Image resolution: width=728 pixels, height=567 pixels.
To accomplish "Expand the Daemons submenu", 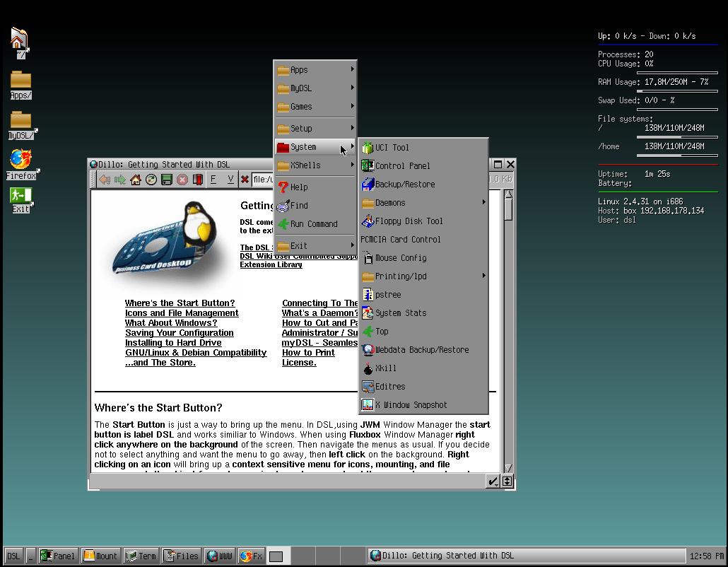I will pyautogui.click(x=423, y=203).
